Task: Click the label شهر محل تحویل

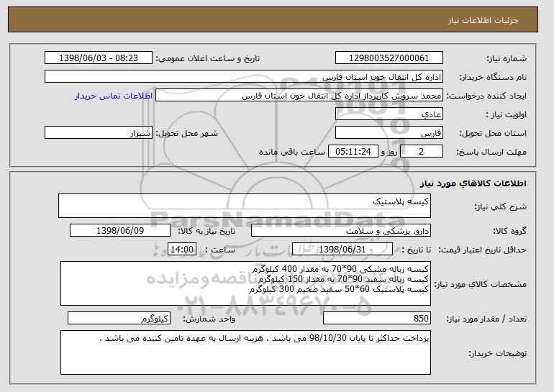Action: 187,133
